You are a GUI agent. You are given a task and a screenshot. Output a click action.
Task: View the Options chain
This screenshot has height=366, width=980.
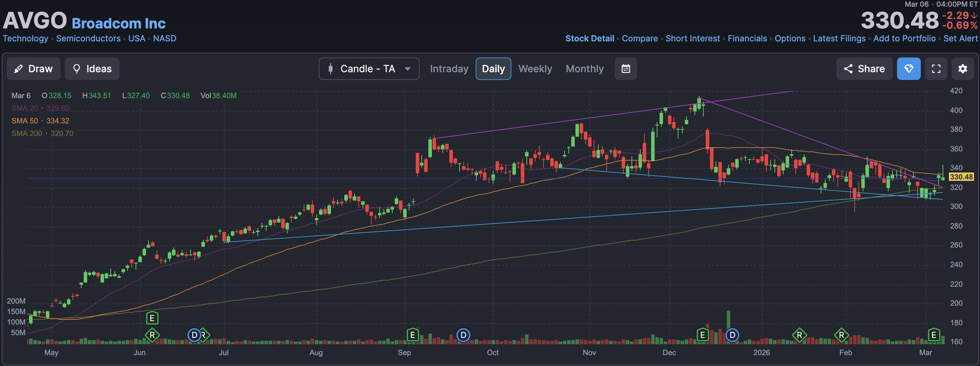[790, 39]
